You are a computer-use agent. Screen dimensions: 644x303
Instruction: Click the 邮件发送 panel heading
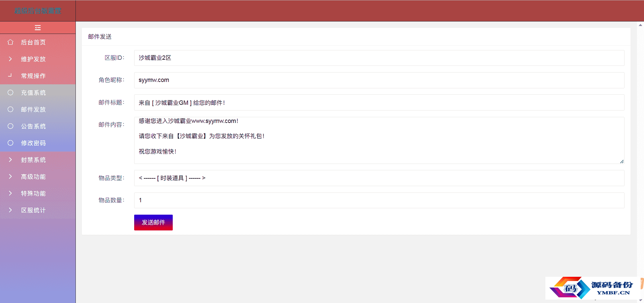pyautogui.click(x=100, y=37)
